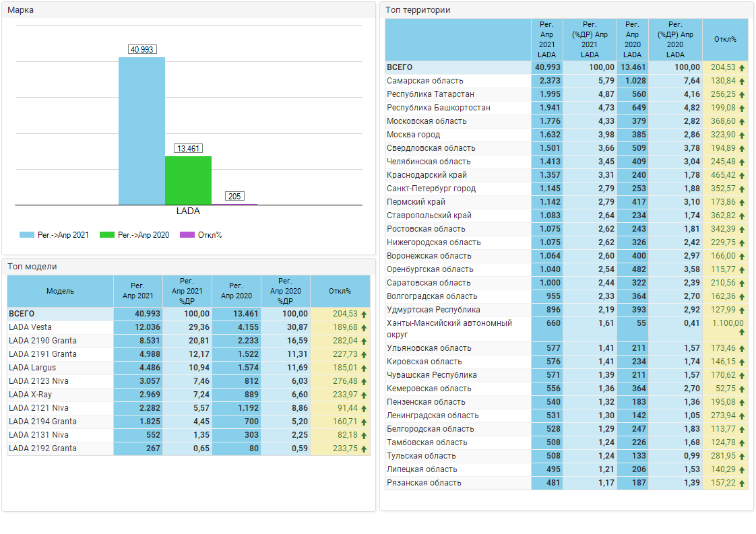Select the green 13.461 bar in the chart
The image size is (756, 534).
(x=188, y=180)
